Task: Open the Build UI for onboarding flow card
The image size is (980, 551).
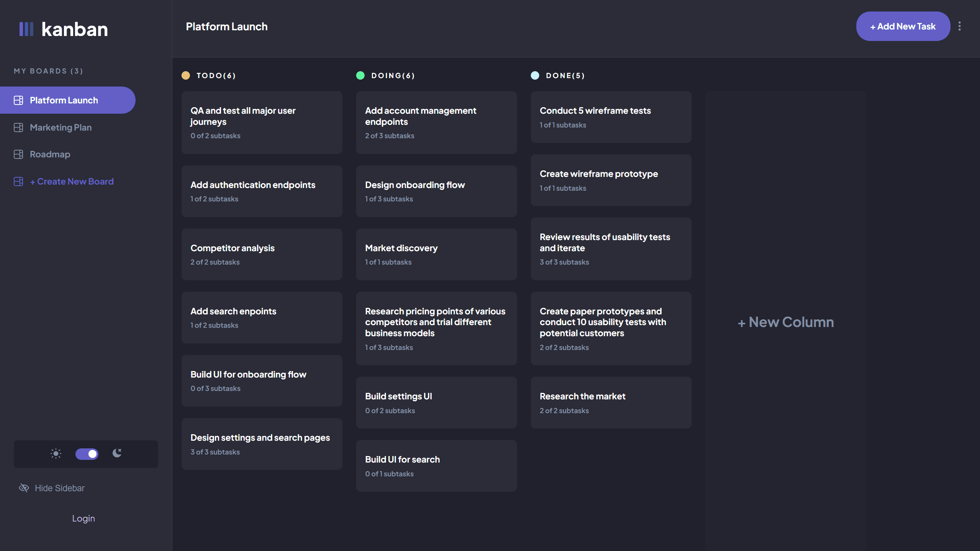Action: click(x=262, y=381)
